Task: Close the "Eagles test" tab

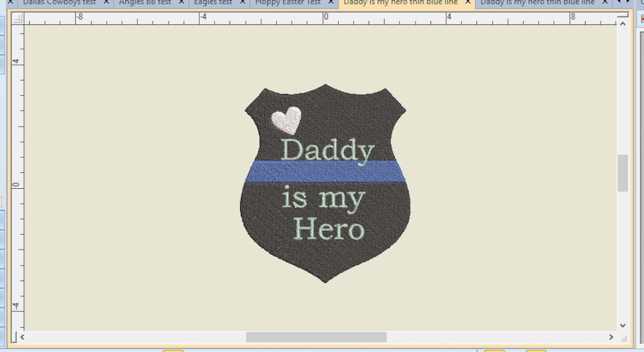Action: tap(242, 2)
